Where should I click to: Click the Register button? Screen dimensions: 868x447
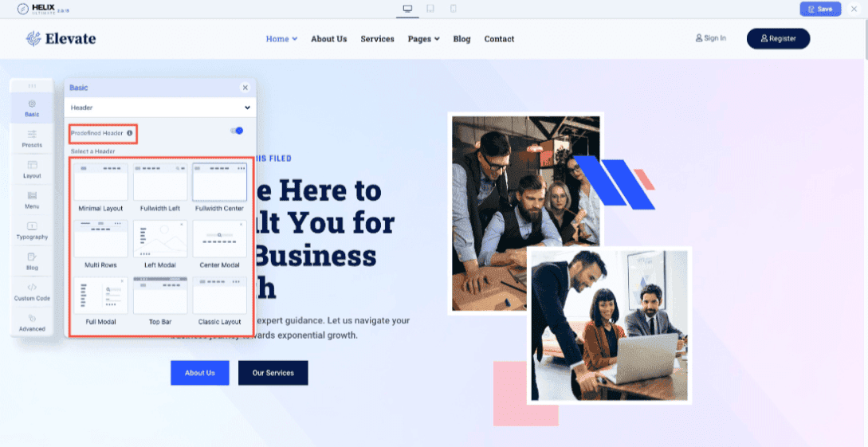point(778,39)
